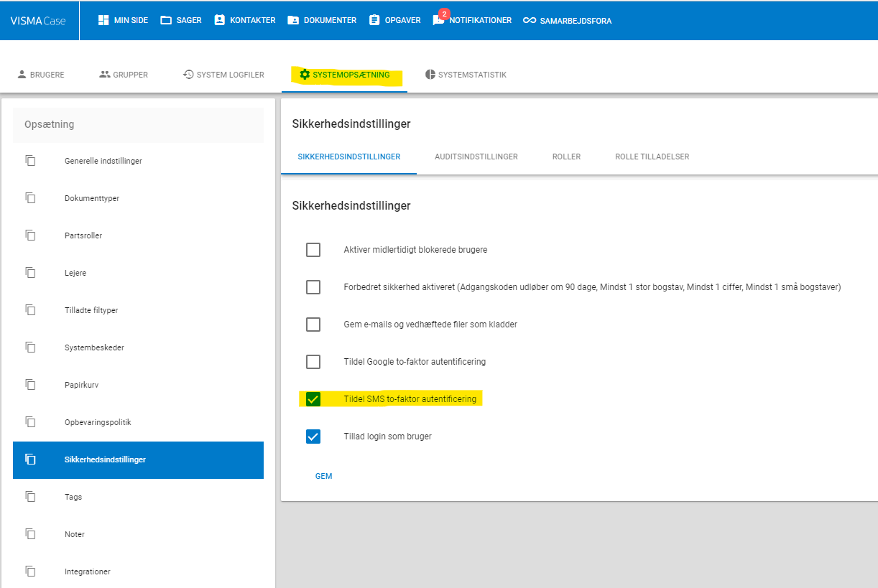Switch to Auditsindstillinger tab
This screenshot has width=878, height=588.
tap(476, 157)
